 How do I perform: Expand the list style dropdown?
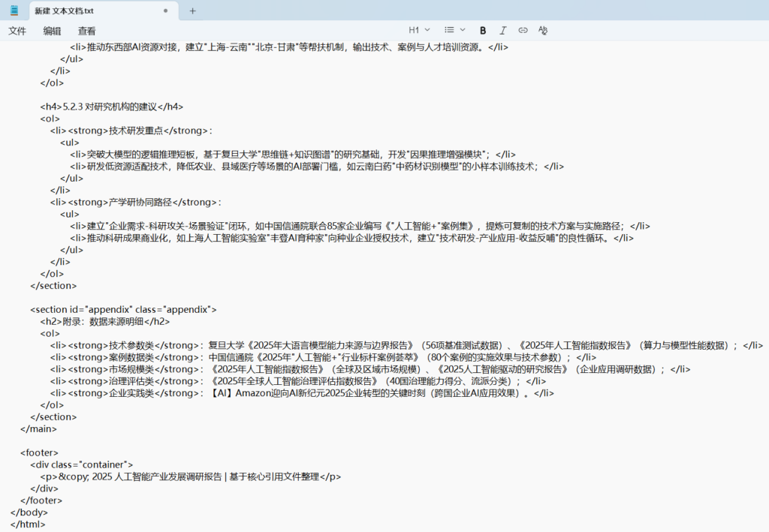coord(454,30)
